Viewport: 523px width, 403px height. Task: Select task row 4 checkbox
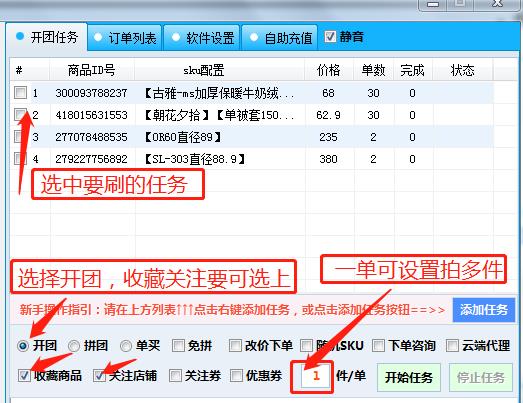coord(20,158)
